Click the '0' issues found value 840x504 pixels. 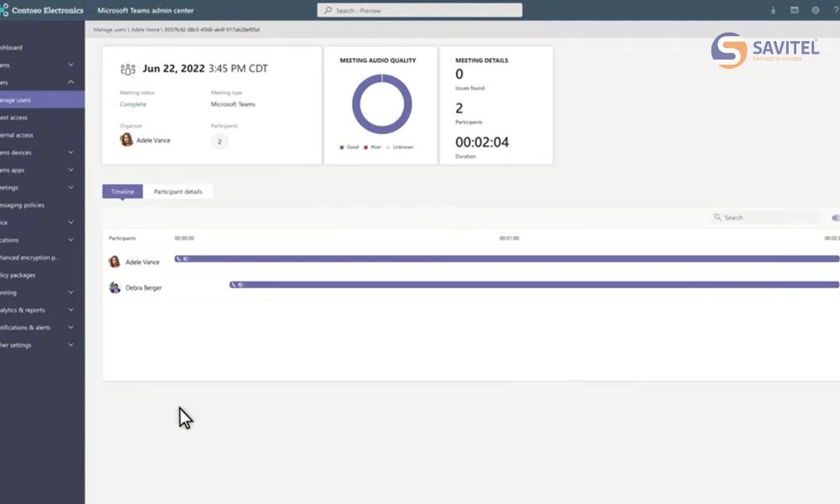(459, 74)
